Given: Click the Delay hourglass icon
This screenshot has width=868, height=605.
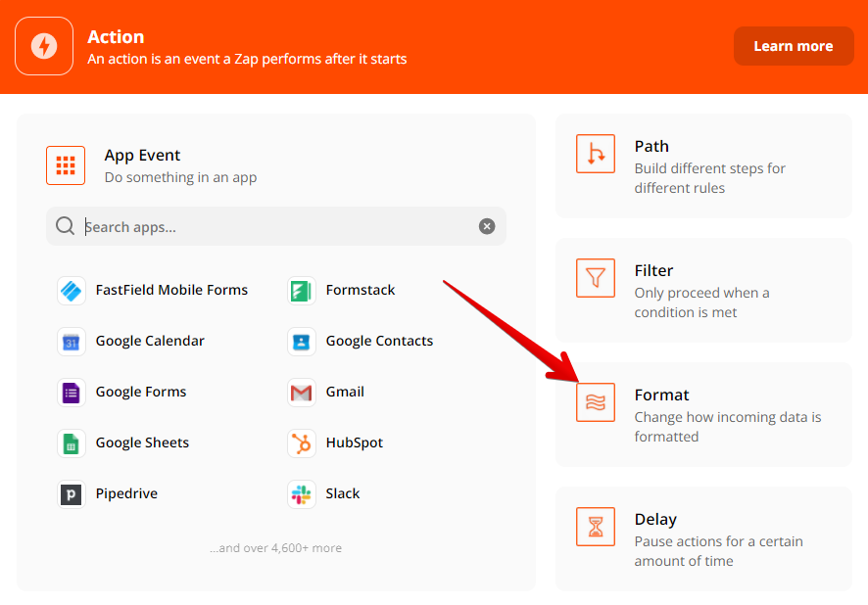Looking at the screenshot, I should pos(595,527).
